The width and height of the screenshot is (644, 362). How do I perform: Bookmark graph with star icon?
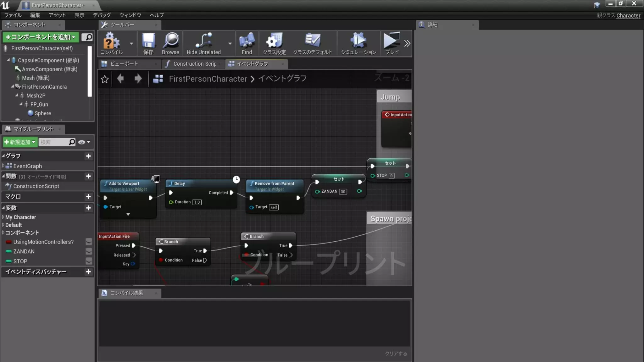click(x=105, y=79)
